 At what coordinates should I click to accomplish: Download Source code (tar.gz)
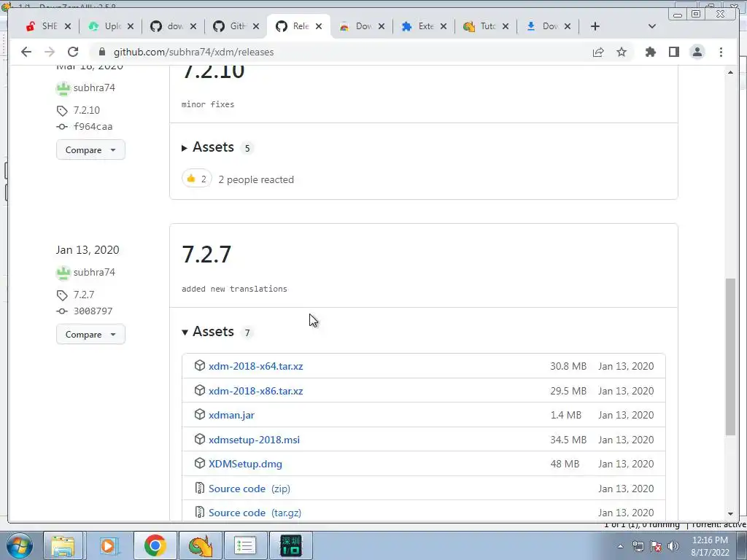point(255,513)
